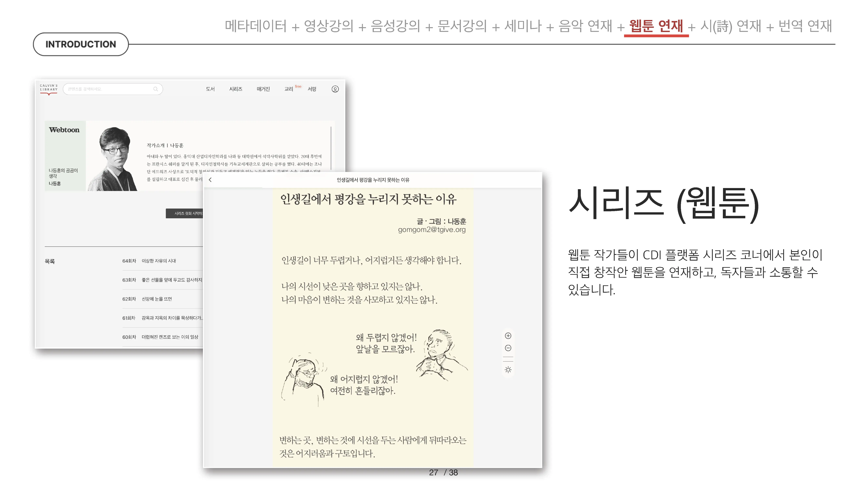Open episode 60회차 더럽혀진 렌즈로 보는
This screenshot has height=488, width=868.
(162, 337)
